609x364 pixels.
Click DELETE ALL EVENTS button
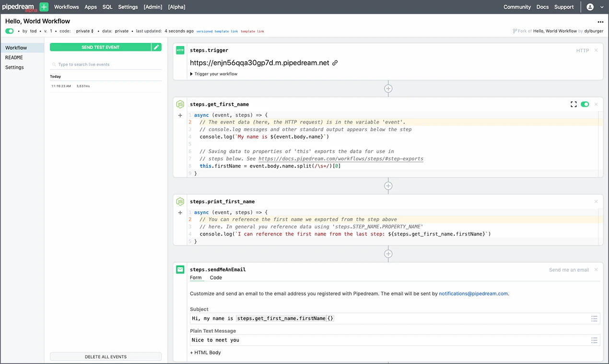click(105, 357)
